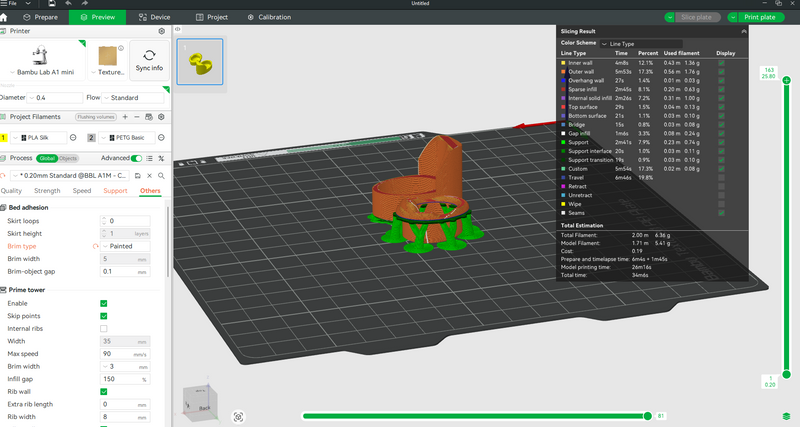Image resolution: width=800 pixels, height=427 pixels.
Task: Open printer settings gear icon
Action: click(162, 31)
